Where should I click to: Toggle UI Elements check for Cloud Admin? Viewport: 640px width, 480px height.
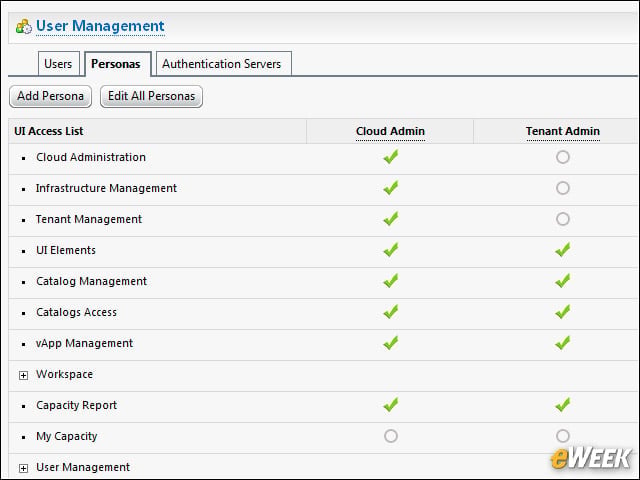[x=391, y=250]
